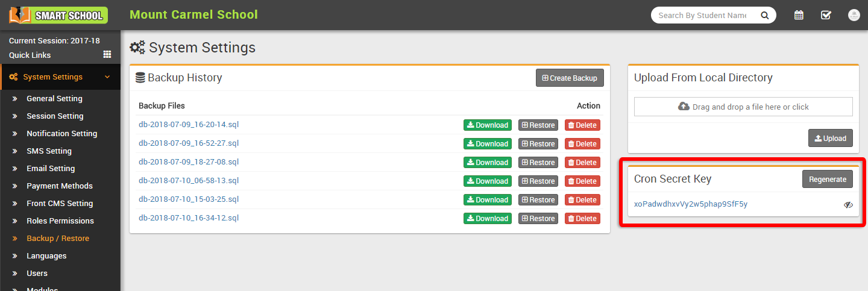Click the Smart School logo

(x=58, y=15)
